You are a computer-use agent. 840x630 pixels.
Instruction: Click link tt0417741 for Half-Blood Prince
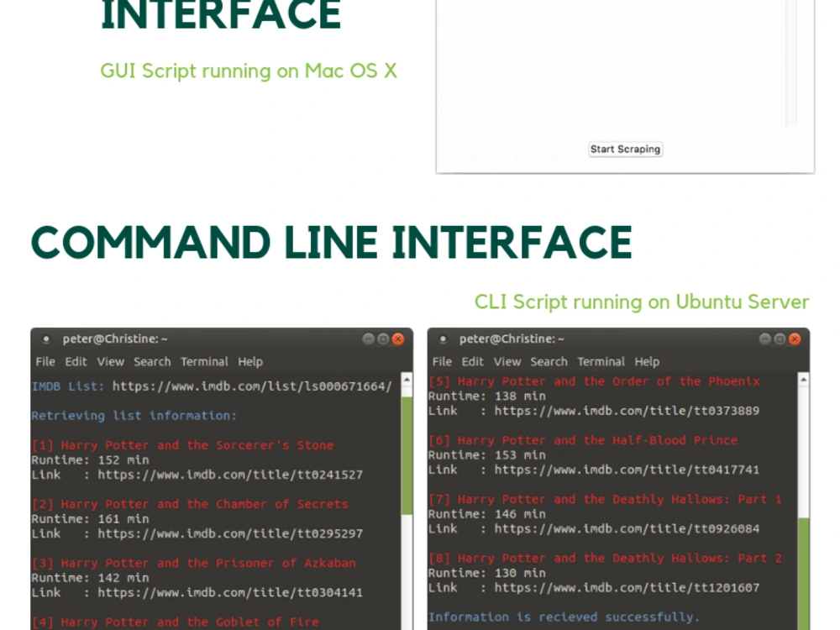[x=627, y=470]
